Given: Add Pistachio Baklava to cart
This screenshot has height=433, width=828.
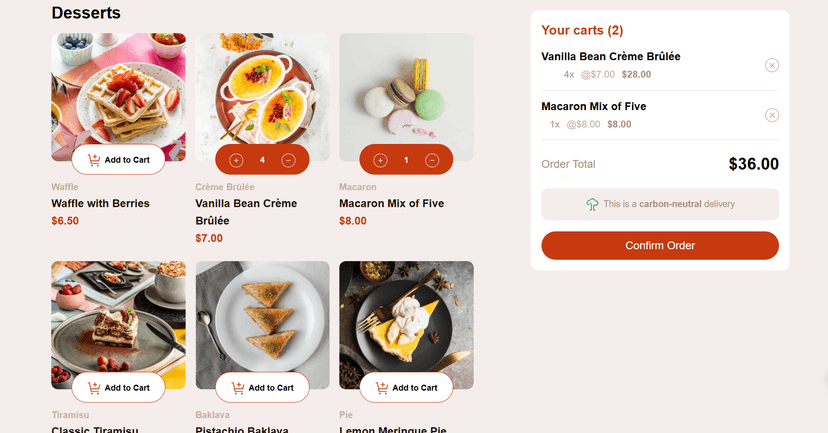Looking at the screenshot, I should click(x=262, y=388).
